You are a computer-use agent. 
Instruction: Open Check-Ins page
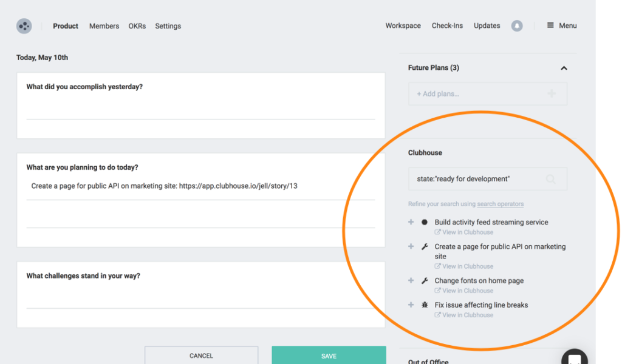click(x=447, y=25)
